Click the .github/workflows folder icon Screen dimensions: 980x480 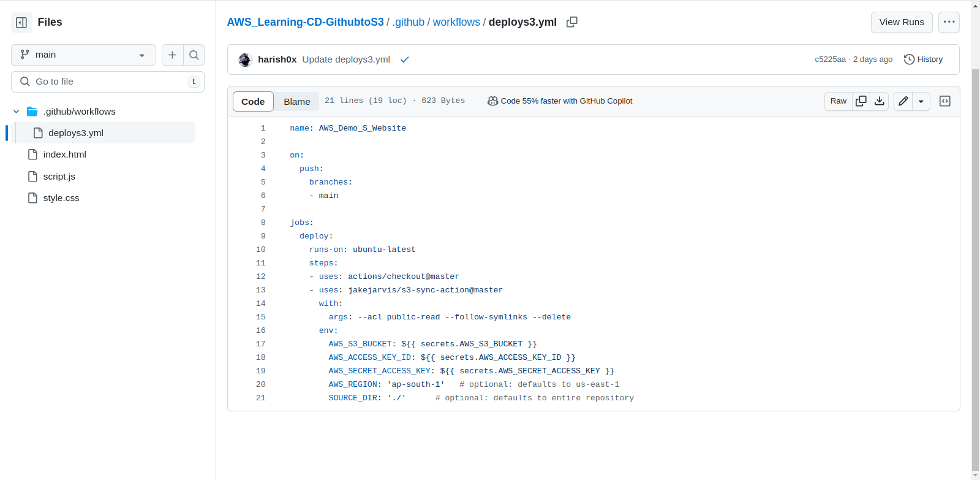pos(32,112)
